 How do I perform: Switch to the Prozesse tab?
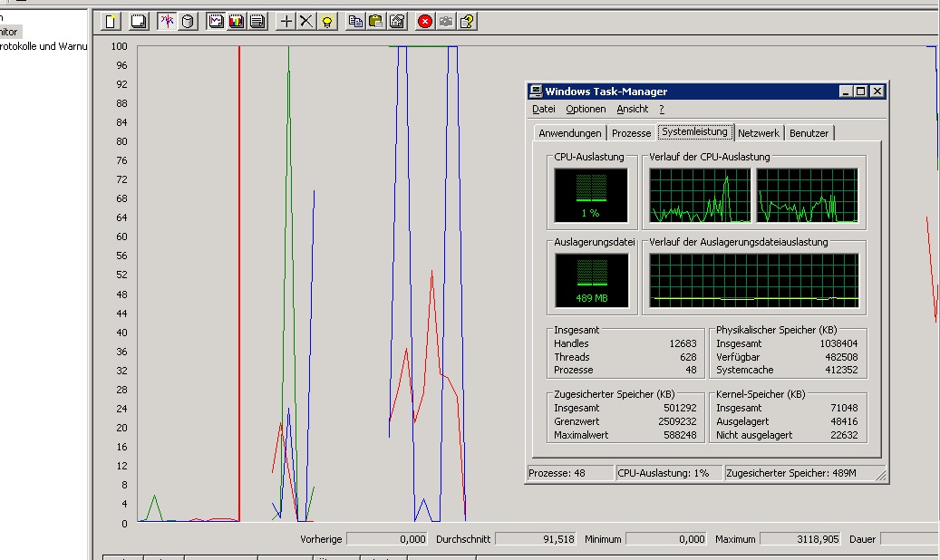(631, 133)
